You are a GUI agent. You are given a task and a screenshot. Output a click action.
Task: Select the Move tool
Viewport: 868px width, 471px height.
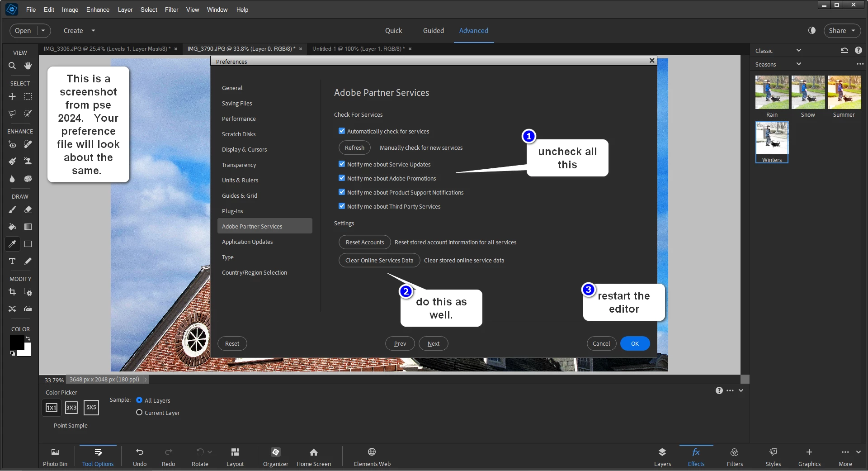tap(12, 97)
